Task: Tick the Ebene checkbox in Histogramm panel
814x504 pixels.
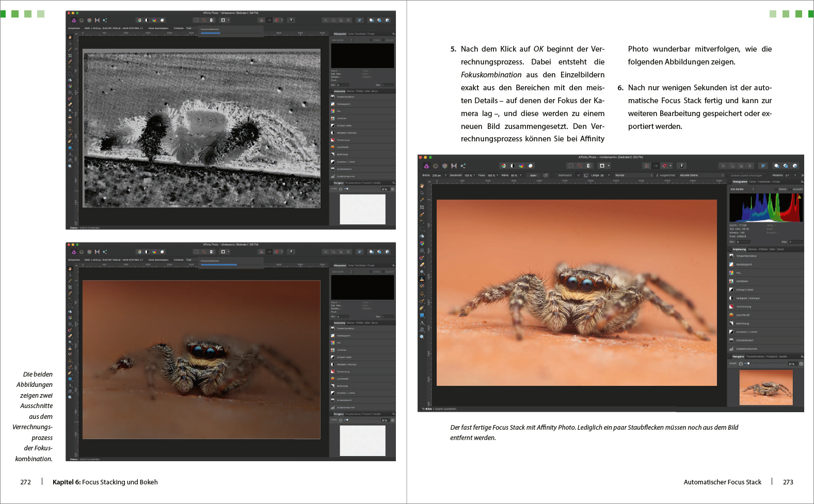Action: click(x=776, y=189)
